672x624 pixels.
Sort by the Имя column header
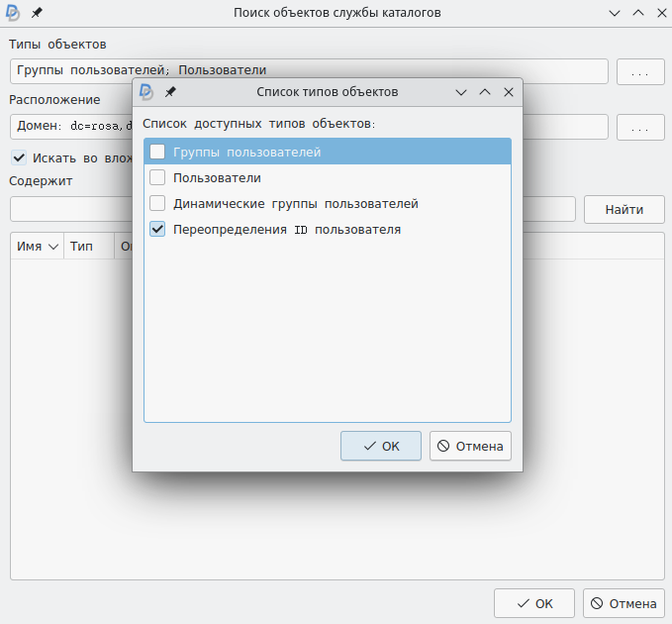click(37, 247)
